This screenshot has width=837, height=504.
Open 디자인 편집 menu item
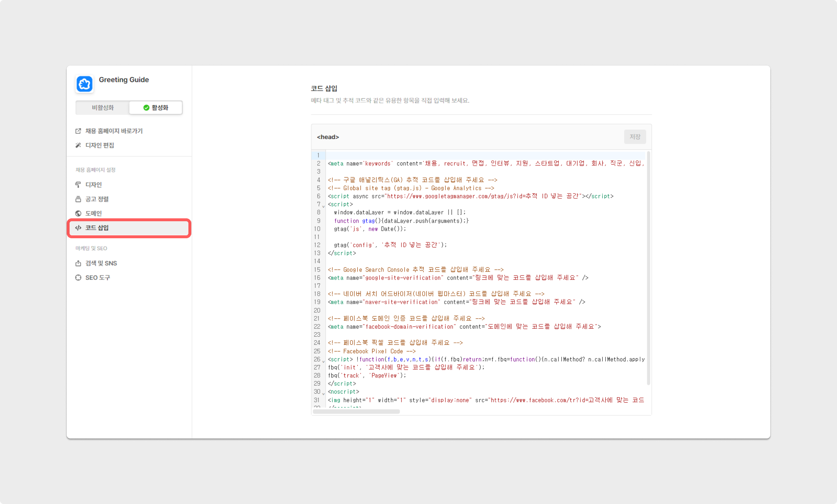tap(100, 145)
